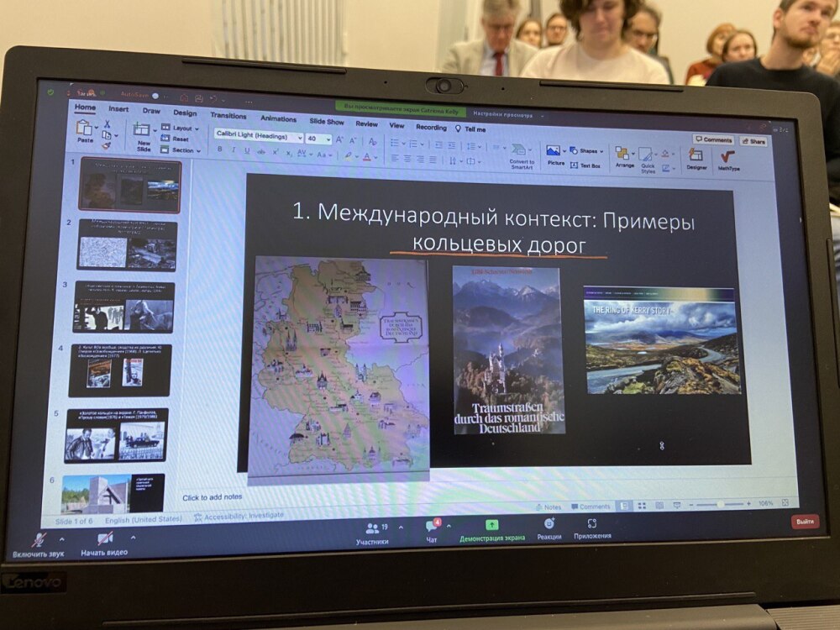The image size is (840, 630).
Task: Open the Designer pane
Action: click(x=696, y=158)
